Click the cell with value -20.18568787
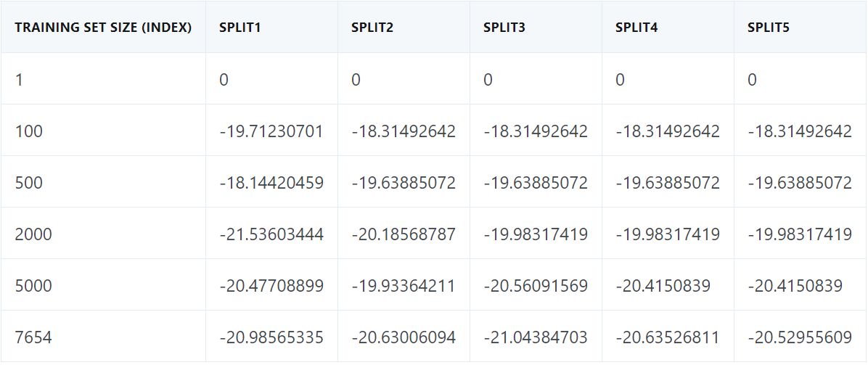This screenshot has width=868, height=365. point(404,234)
